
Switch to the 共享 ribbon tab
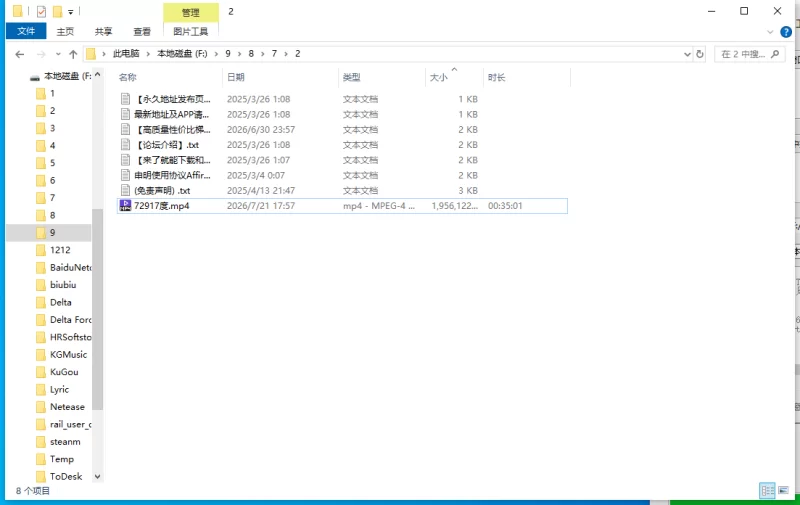(x=104, y=32)
